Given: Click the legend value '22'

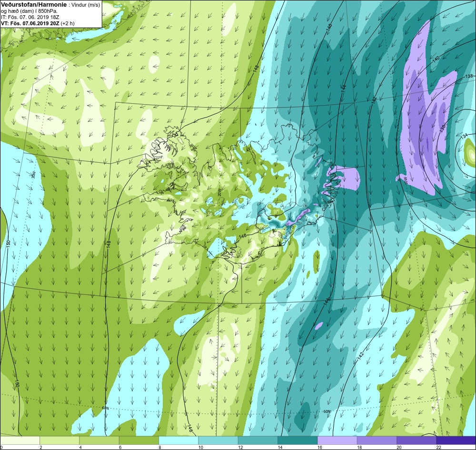Looking at the screenshot, I should point(439,447).
